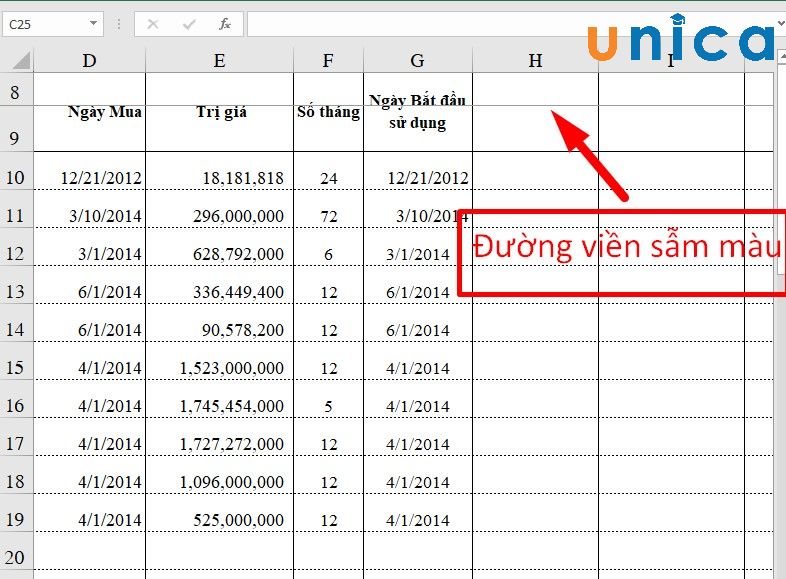This screenshot has height=579, width=786.
Task: Click the 'Trị giá' header cell
Action: (x=220, y=112)
